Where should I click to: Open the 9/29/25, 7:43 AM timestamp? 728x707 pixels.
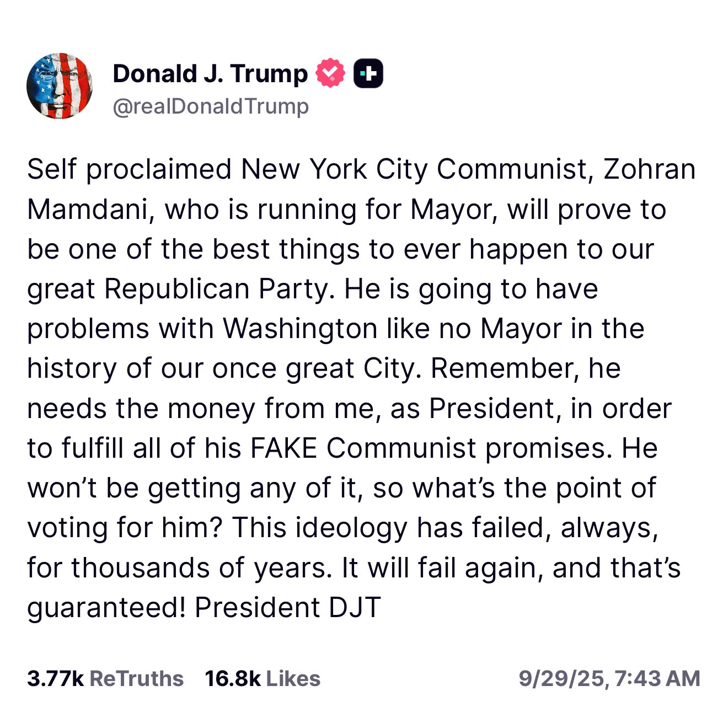pos(609,678)
